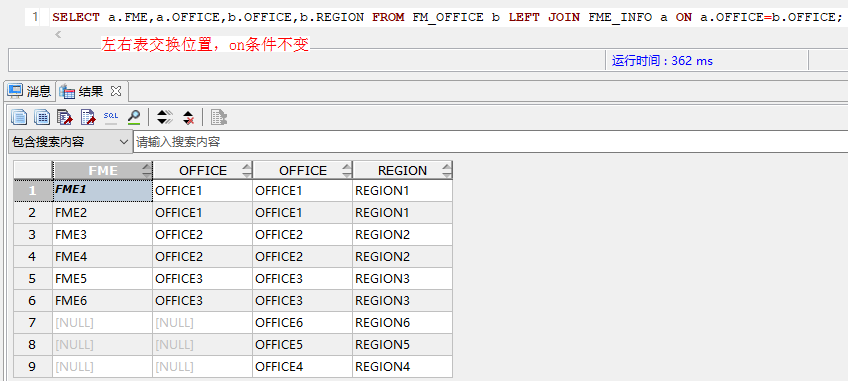Click the REGION2 cell in row 3
This screenshot has width=848, height=381.
(402, 235)
